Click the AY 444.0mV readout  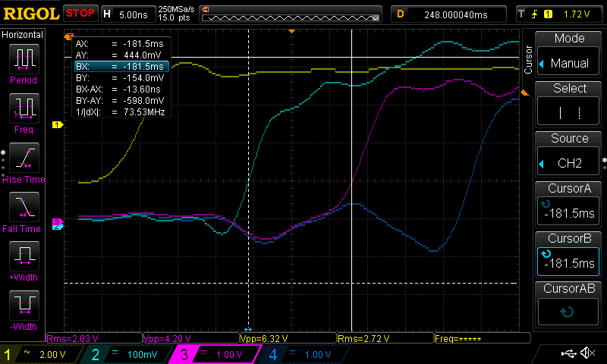coord(118,55)
